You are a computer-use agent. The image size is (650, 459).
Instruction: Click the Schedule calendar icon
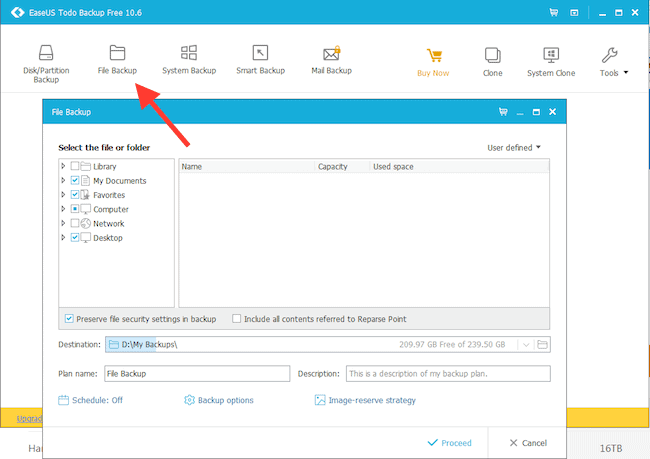click(x=63, y=400)
